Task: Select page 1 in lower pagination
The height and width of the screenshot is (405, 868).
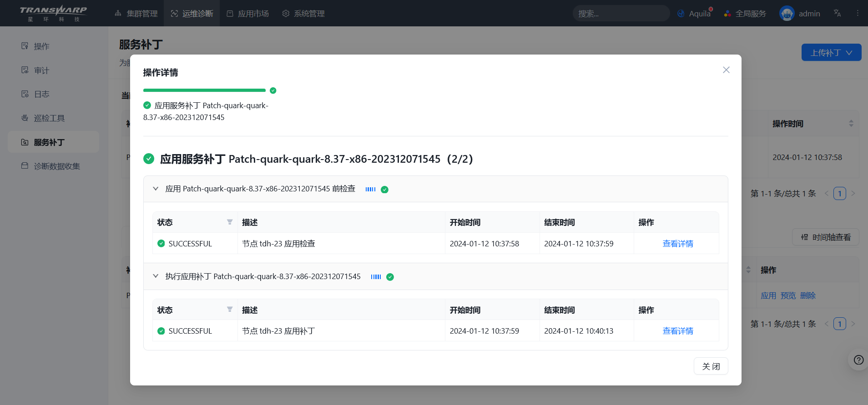Action: [840, 324]
